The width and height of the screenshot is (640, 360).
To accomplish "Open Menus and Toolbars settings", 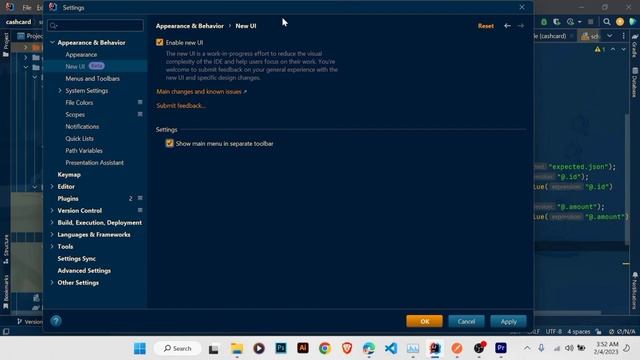I will 93,78.
